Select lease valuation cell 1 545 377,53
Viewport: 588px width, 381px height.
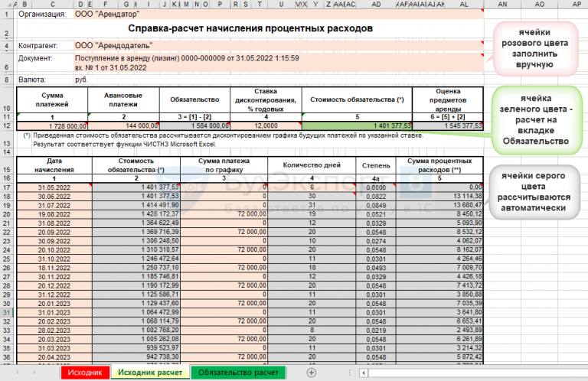[448, 126]
